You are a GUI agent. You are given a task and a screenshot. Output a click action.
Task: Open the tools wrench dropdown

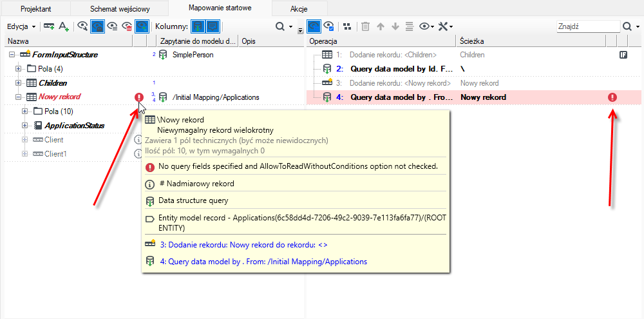coord(445,26)
